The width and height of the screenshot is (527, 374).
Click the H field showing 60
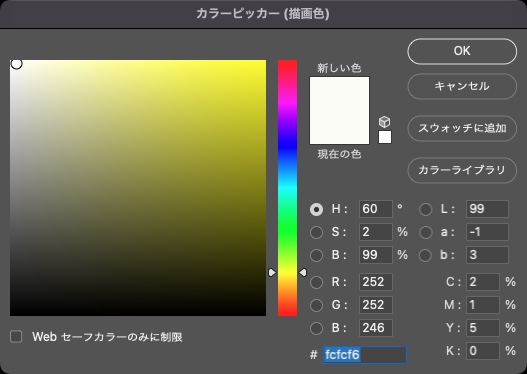point(376,209)
